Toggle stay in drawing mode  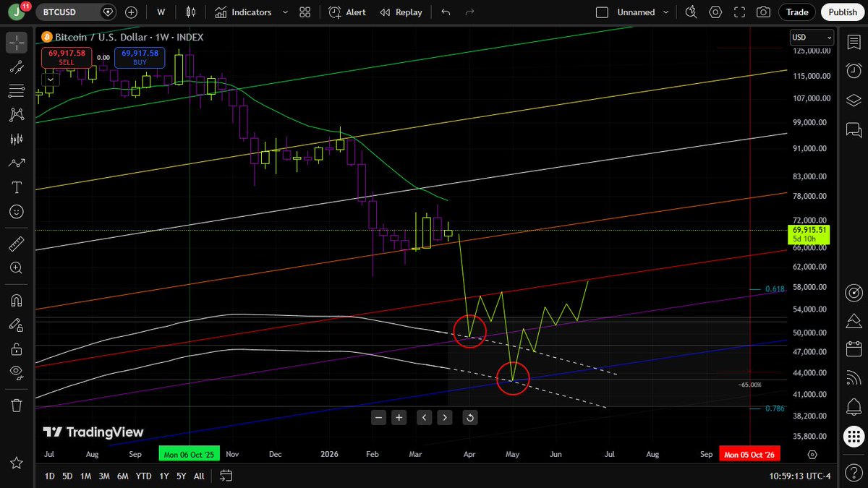click(17, 325)
